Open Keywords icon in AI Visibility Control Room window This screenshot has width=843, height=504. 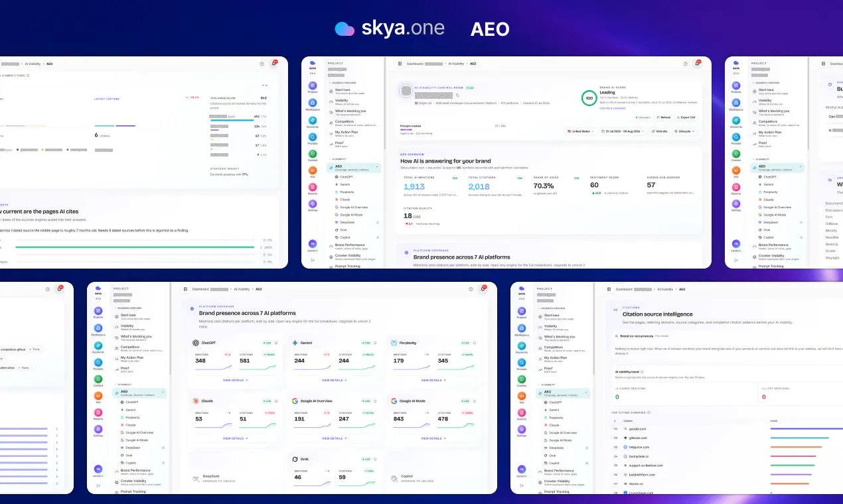313,120
